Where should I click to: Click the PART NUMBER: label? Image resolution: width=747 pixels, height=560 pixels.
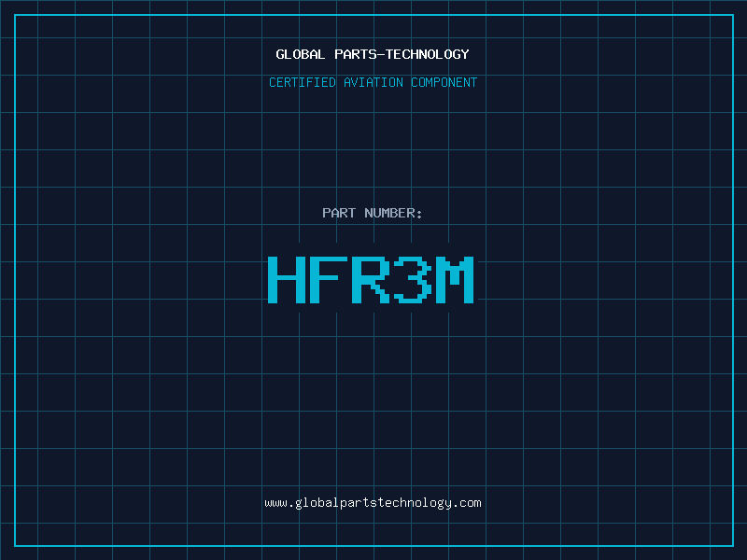[373, 213]
